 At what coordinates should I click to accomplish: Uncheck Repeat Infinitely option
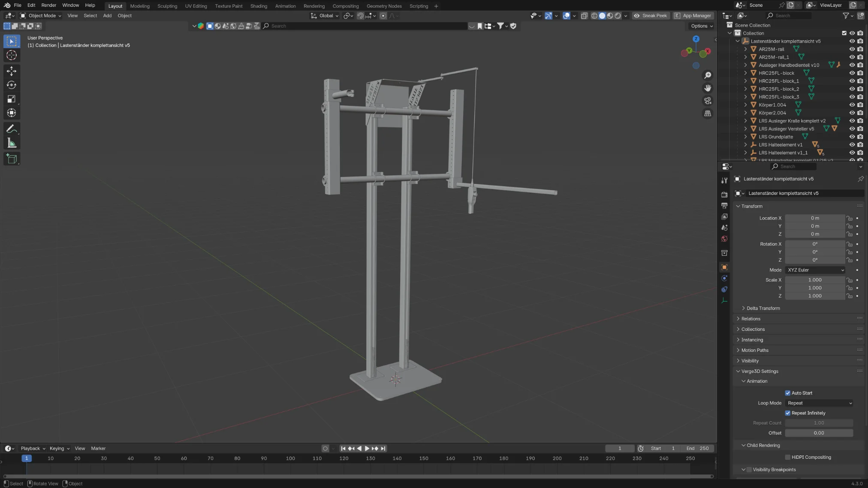coord(787,413)
